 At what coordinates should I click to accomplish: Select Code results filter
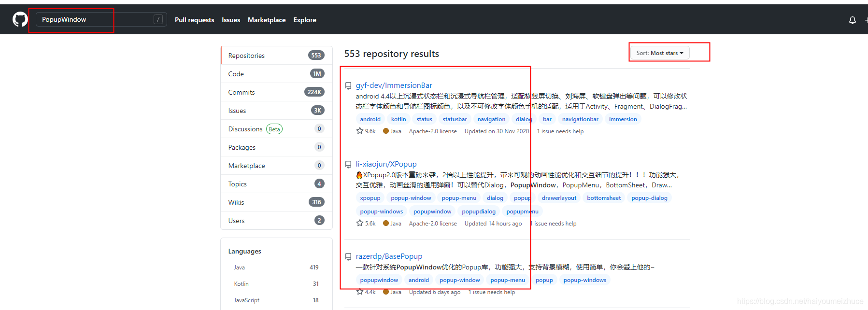point(277,74)
